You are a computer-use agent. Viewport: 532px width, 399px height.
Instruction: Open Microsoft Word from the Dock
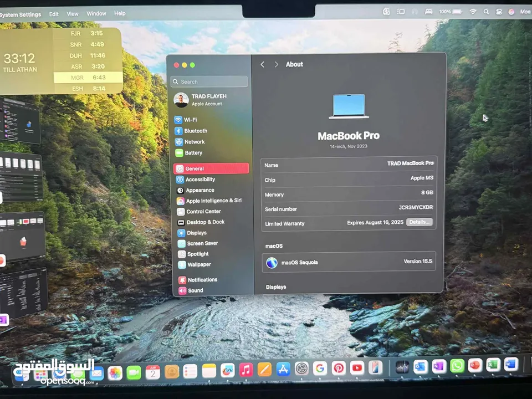[510, 365]
